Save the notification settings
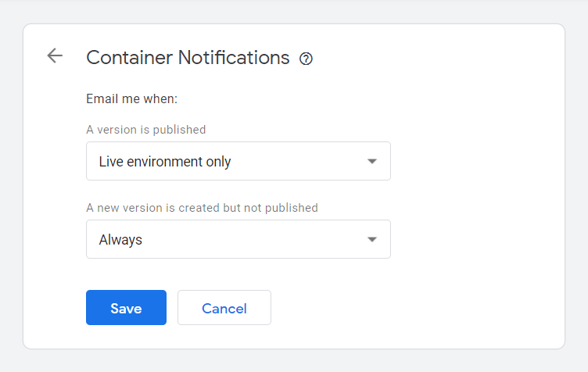The image size is (588, 372). tap(126, 308)
